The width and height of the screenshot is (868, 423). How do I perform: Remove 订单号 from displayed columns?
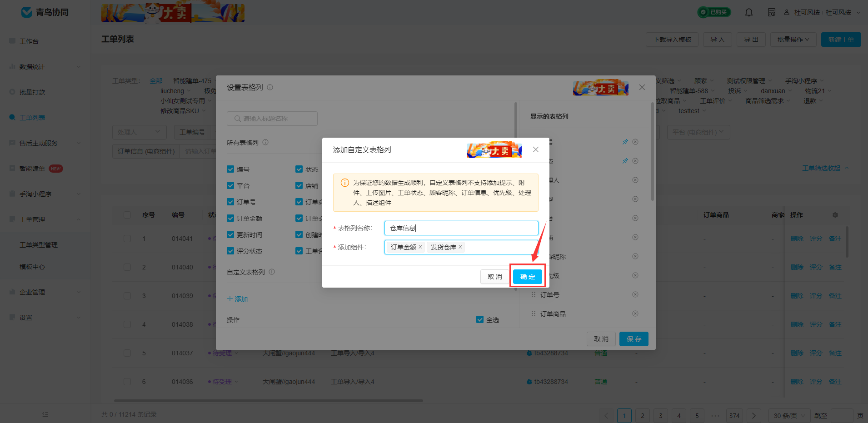point(635,294)
